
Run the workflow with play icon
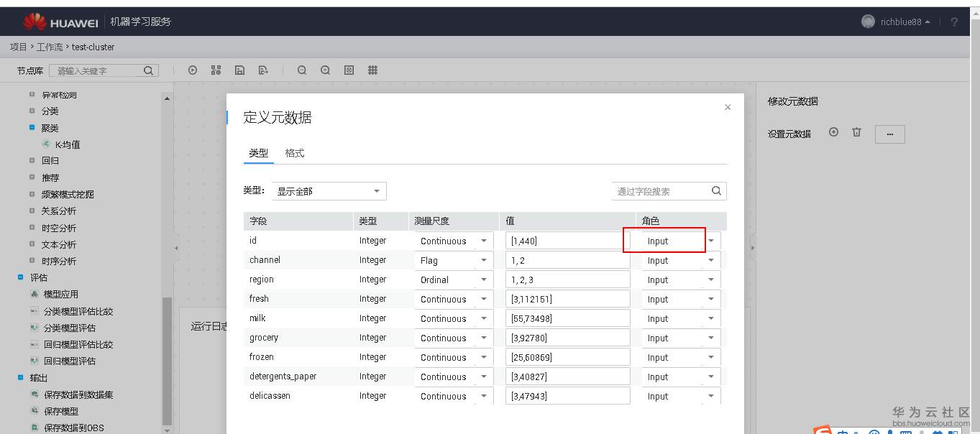pos(193,70)
